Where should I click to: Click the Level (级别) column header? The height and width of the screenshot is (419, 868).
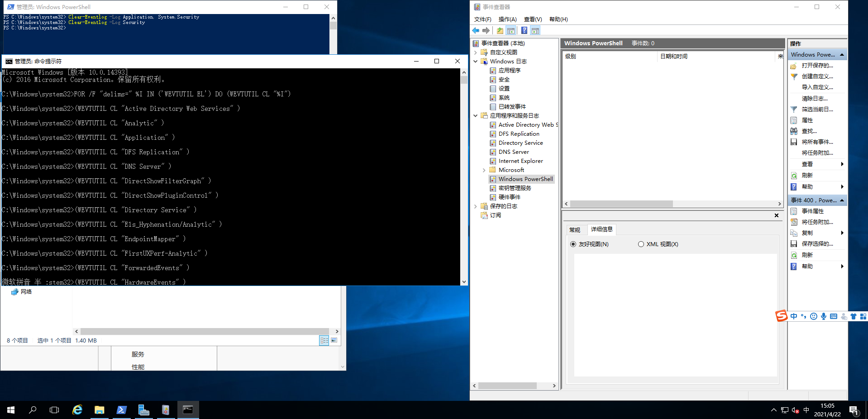coord(610,57)
